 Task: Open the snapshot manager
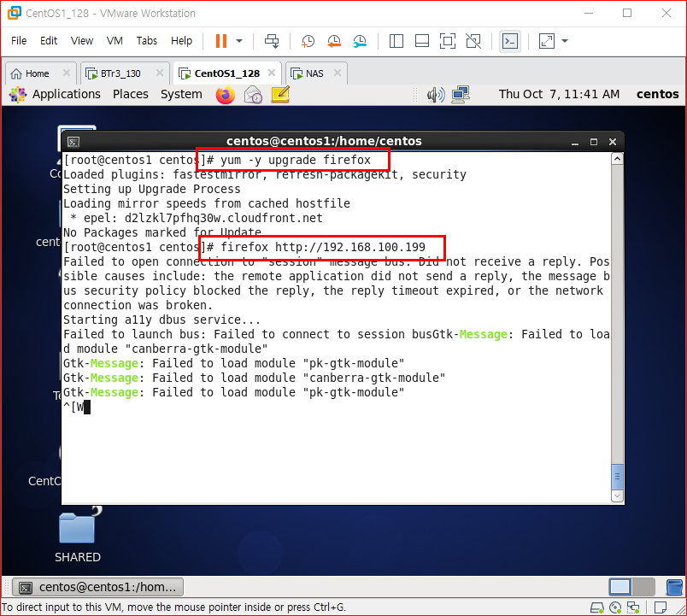360,41
